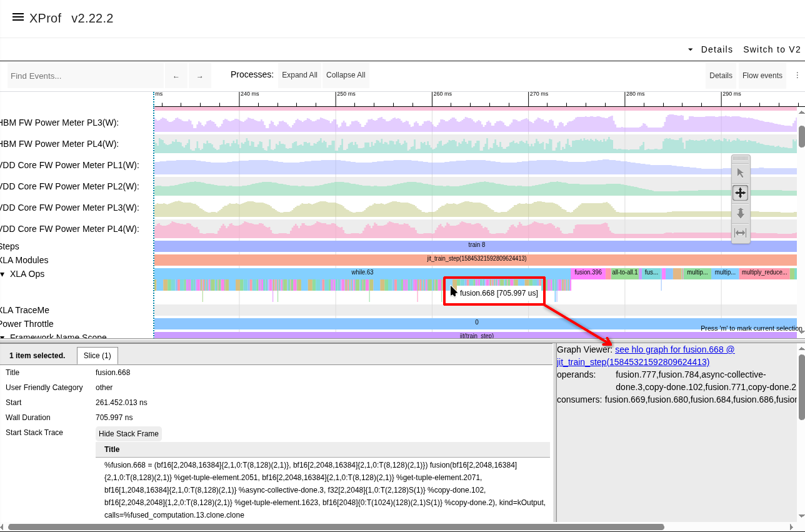
Task: Click the timeline vertical scrollbar
Action: pos(801,136)
